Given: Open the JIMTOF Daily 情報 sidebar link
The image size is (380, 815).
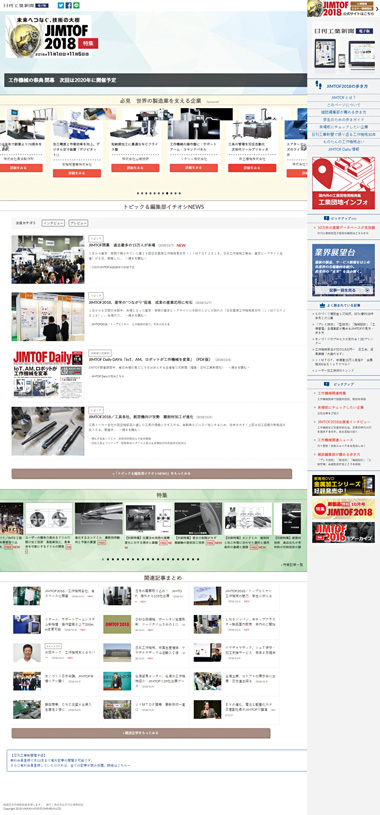Looking at the screenshot, I should pyautogui.click(x=343, y=149).
